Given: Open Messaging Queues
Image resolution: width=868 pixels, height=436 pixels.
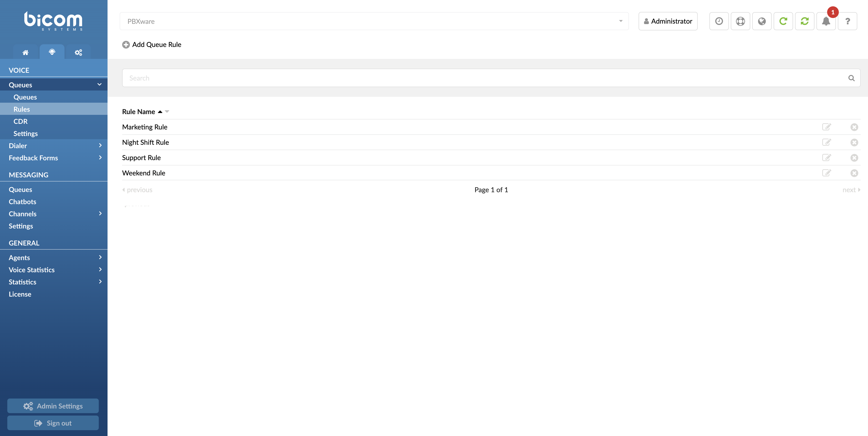Looking at the screenshot, I should pyautogui.click(x=54, y=189).
